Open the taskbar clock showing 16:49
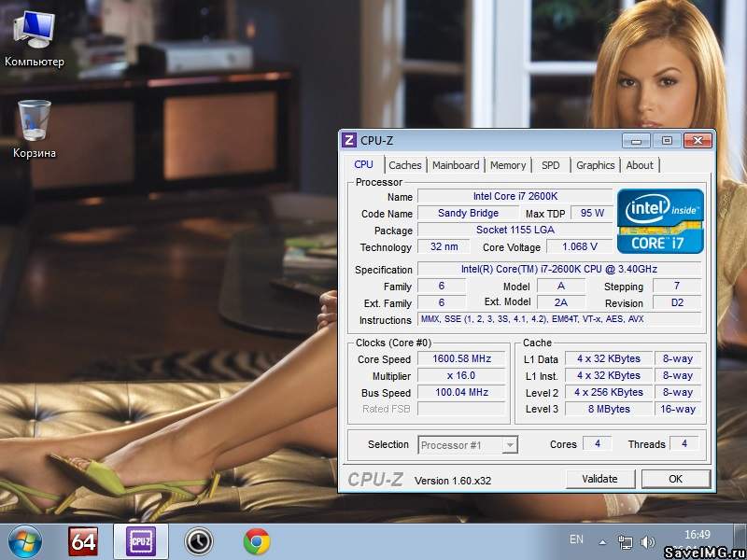This screenshot has width=747, height=560. point(698,535)
